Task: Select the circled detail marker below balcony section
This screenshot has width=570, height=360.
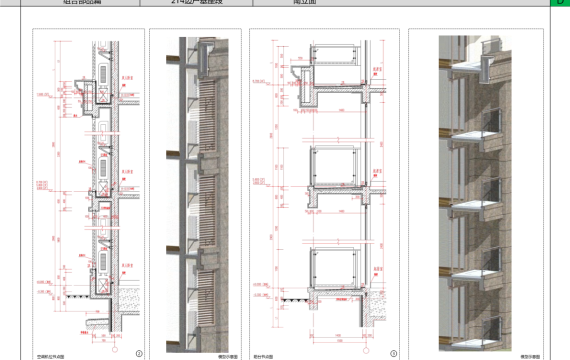Action: [x=393, y=353]
